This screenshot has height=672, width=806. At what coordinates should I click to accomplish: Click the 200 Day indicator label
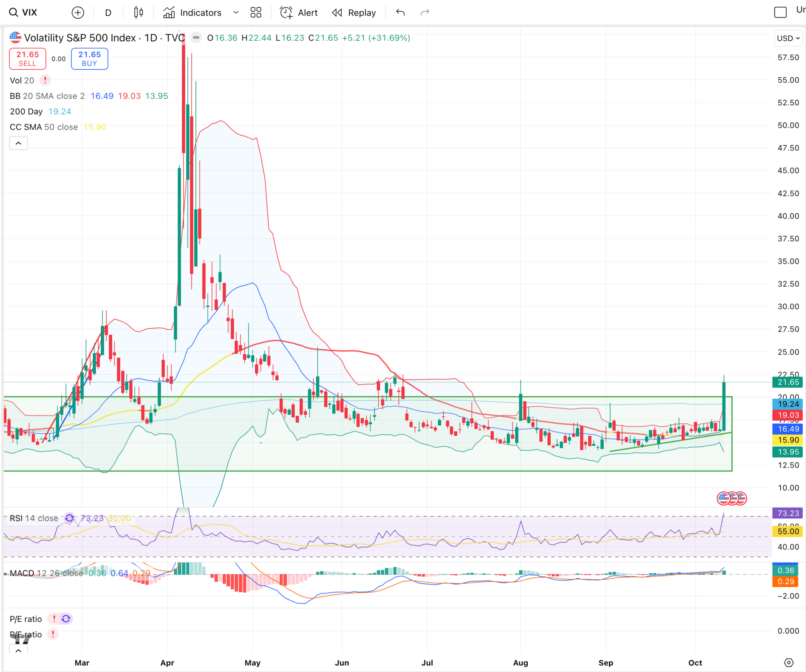click(x=26, y=112)
